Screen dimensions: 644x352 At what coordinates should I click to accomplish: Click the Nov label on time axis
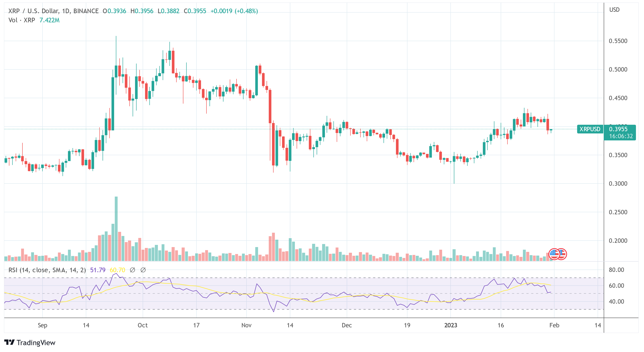pyautogui.click(x=247, y=325)
